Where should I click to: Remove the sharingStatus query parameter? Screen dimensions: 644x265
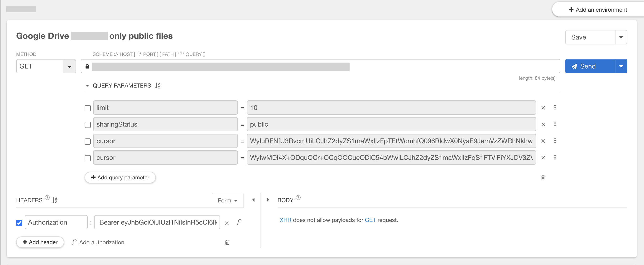pyautogui.click(x=543, y=124)
